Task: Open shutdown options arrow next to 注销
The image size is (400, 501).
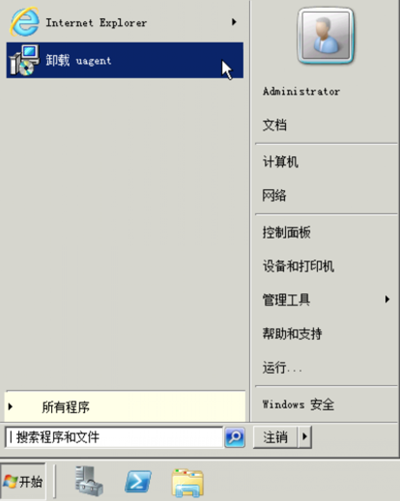Action: [x=304, y=436]
